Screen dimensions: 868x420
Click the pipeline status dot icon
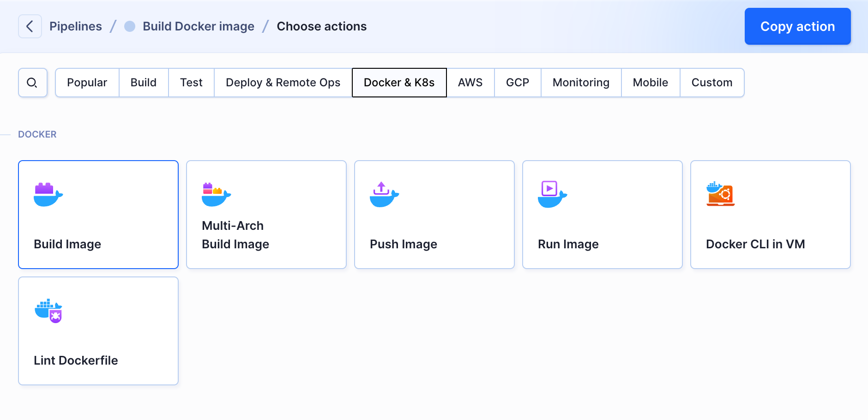coord(130,26)
